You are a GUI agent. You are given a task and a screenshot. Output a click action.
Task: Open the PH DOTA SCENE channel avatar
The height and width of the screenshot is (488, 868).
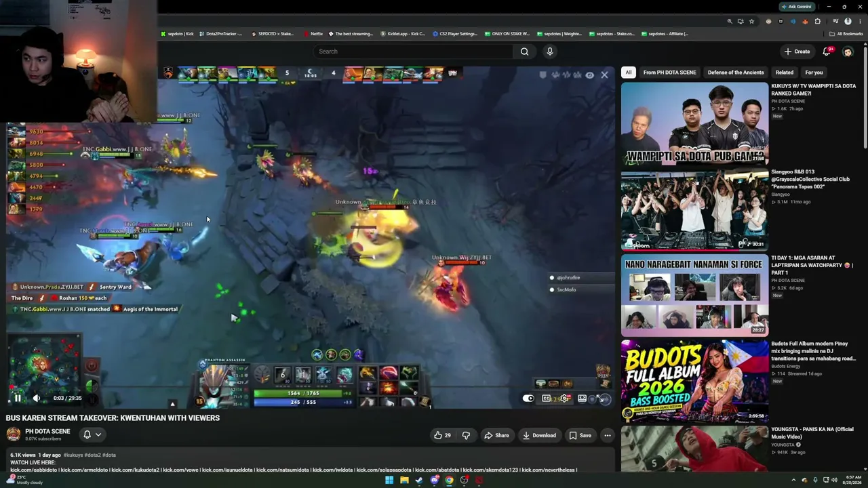coord(14,434)
